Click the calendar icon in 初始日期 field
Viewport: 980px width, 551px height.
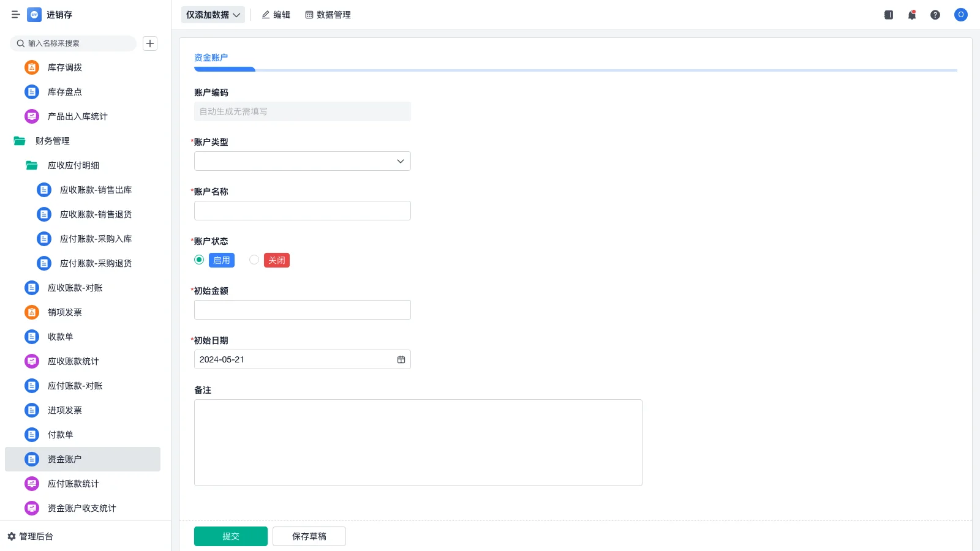(x=401, y=359)
